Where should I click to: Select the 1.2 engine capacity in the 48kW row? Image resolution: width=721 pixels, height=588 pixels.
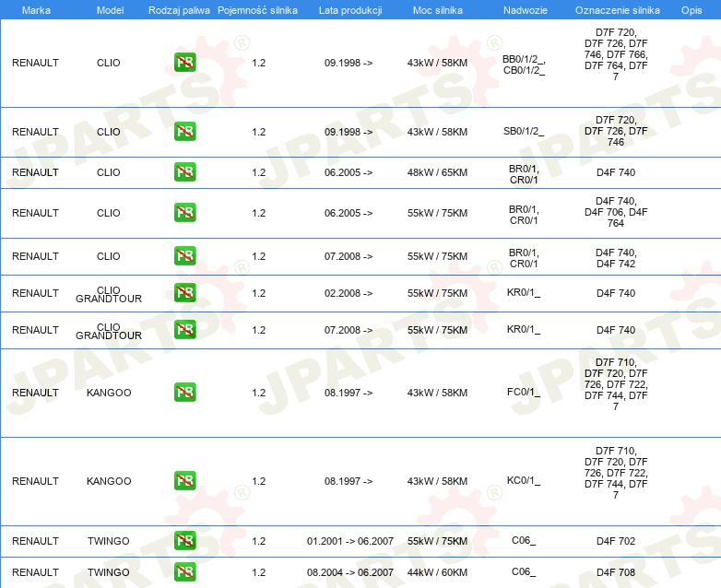(258, 172)
